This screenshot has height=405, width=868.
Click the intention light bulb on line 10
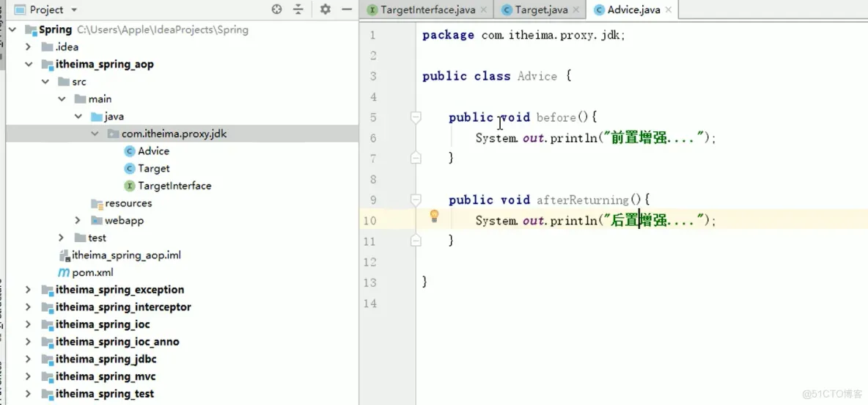[435, 216]
